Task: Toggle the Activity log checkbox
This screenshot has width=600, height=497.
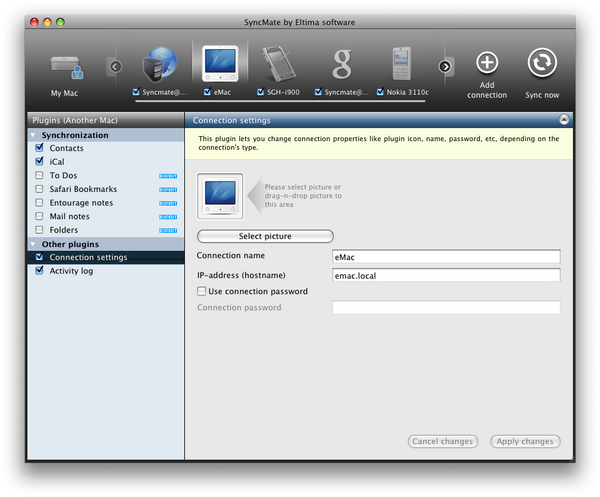Action: click(x=39, y=270)
